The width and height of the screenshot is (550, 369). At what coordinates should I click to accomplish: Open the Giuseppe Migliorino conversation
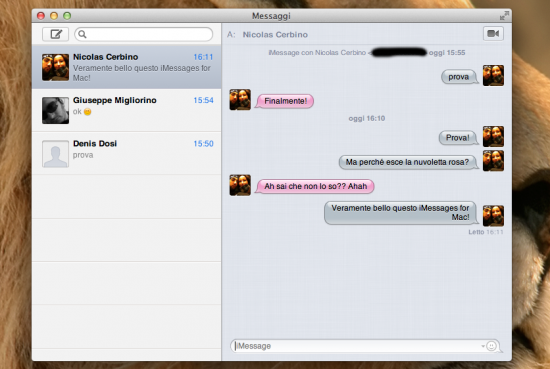coord(126,110)
